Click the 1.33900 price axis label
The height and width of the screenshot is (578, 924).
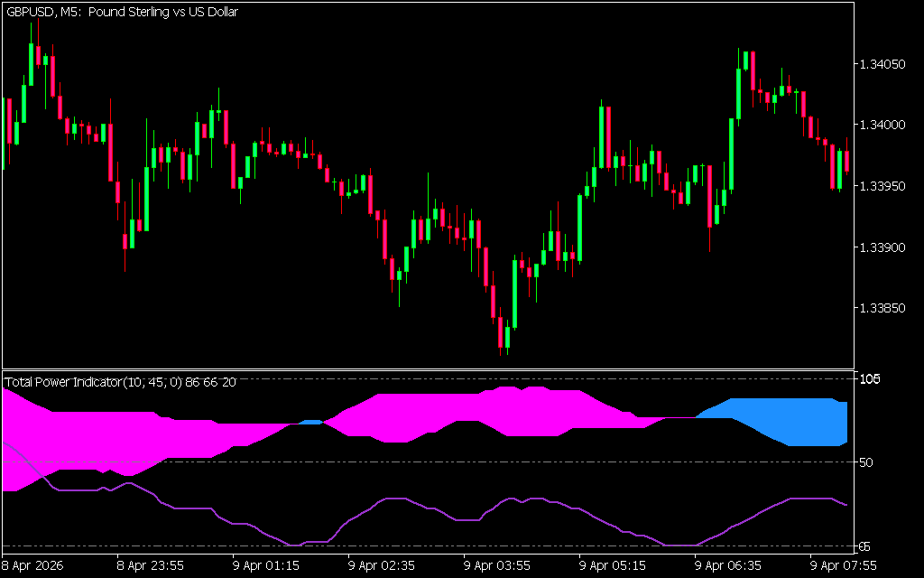click(881, 247)
